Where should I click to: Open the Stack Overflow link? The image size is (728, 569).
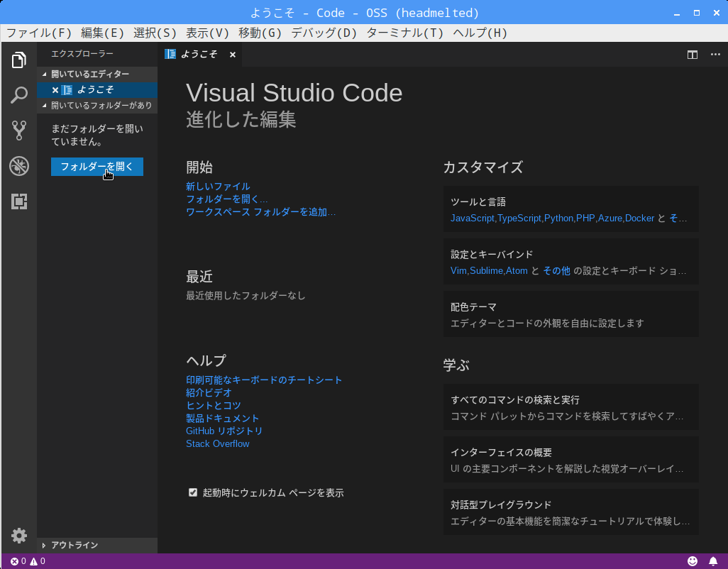tap(217, 443)
